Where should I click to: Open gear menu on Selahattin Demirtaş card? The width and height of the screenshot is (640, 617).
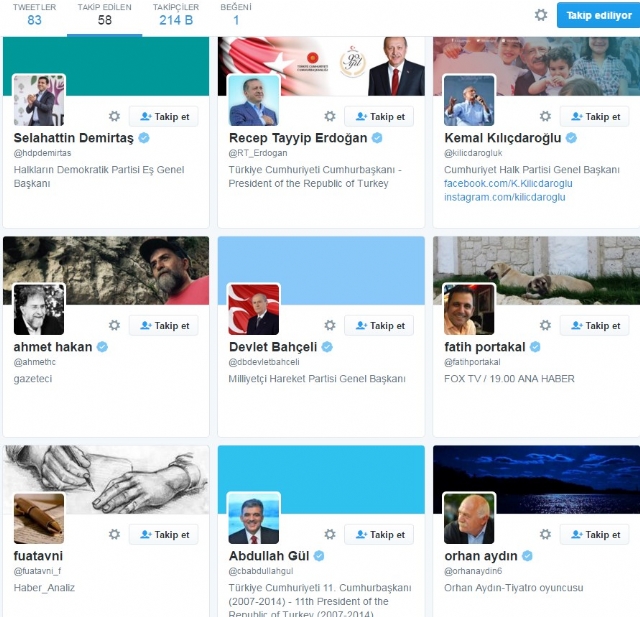(114, 116)
